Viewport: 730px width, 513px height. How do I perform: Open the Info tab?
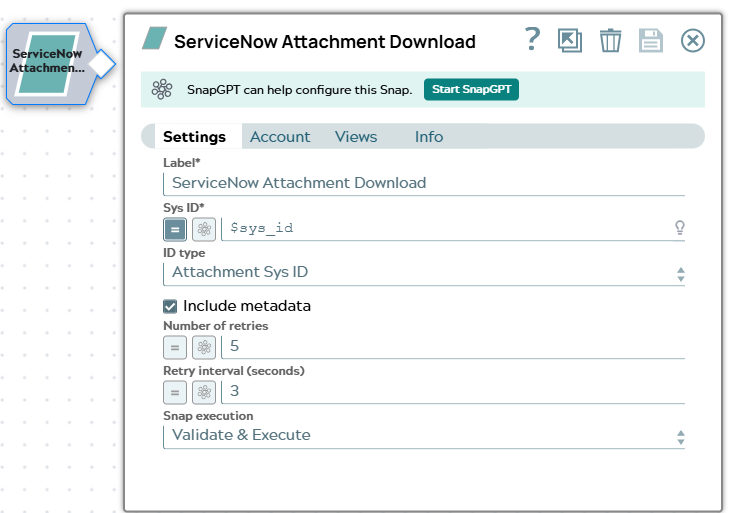pos(429,136)
